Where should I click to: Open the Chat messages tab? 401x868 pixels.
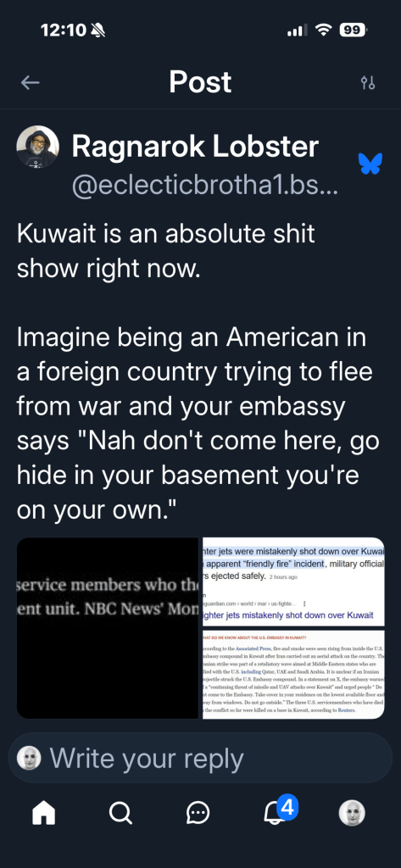[198, 813]
